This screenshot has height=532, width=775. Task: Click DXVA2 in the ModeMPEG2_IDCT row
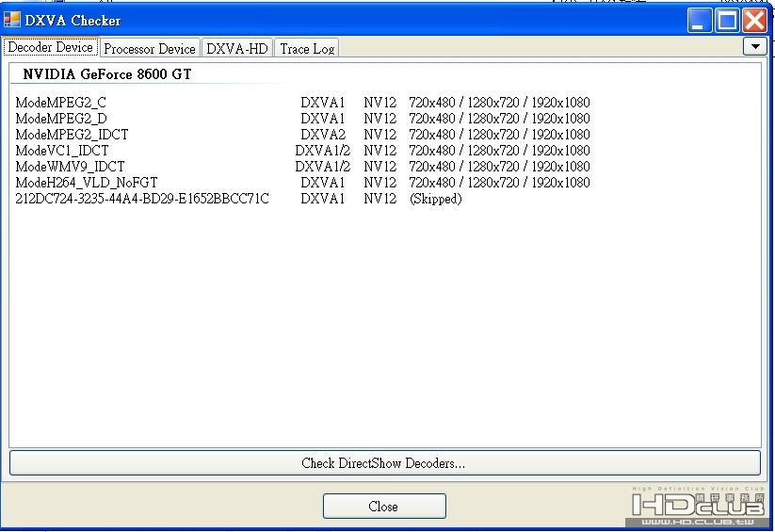coord(323,135)
